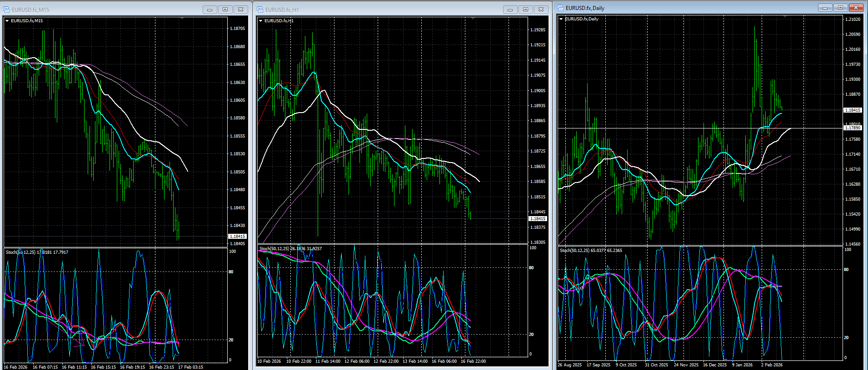The height and width of the screenshot is (370, 868).
Task: Select the Stoch(50,12,25) 26.1836 label in H1 window
Action: (x=291, y=249)
